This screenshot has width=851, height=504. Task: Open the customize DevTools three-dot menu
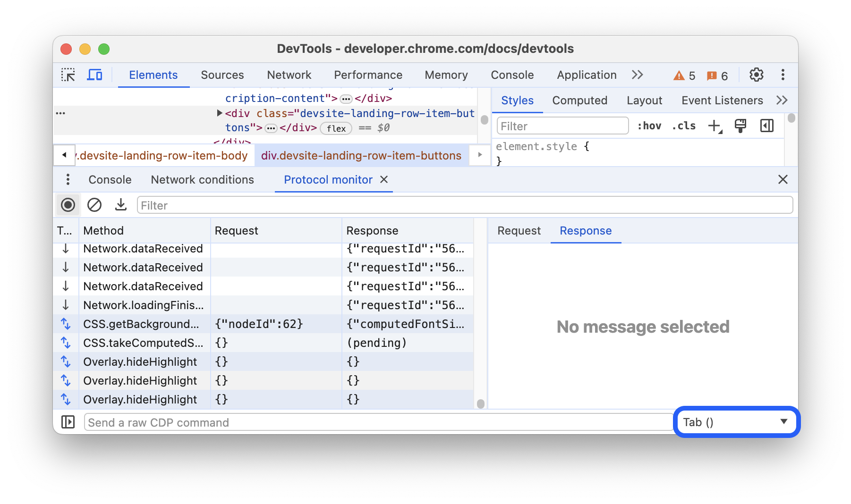pyautogui.click(x=783, y=75)
